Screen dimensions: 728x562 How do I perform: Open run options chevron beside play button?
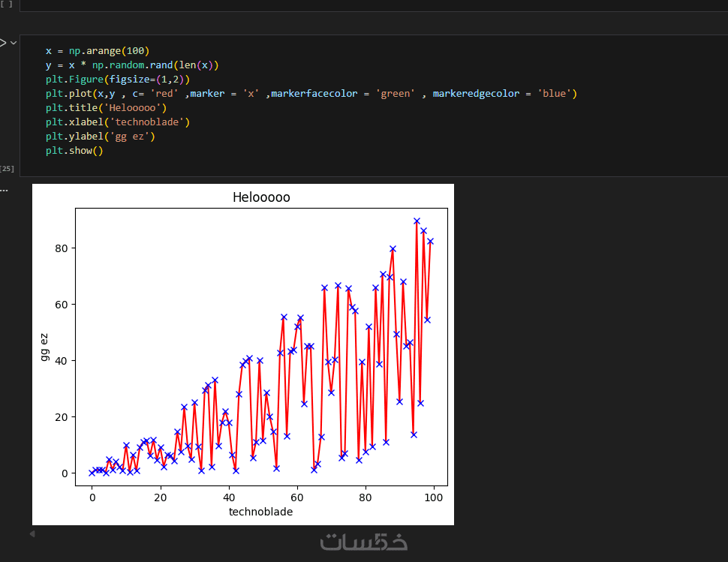(x=13, y=43)
